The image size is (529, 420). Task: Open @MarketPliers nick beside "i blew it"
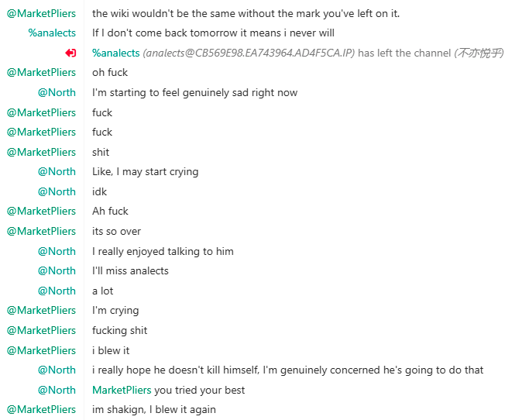coord(42,350)
